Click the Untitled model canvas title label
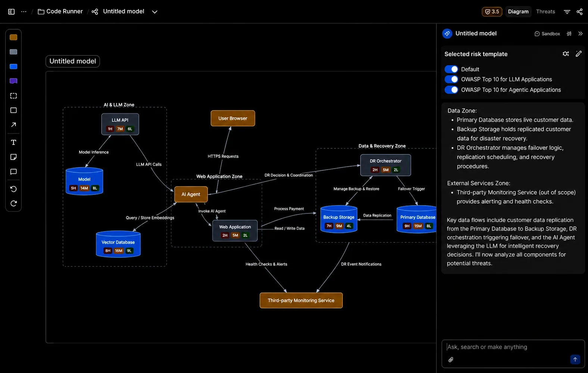The width and height of the screenshot is (588, 373). (73, 61)
